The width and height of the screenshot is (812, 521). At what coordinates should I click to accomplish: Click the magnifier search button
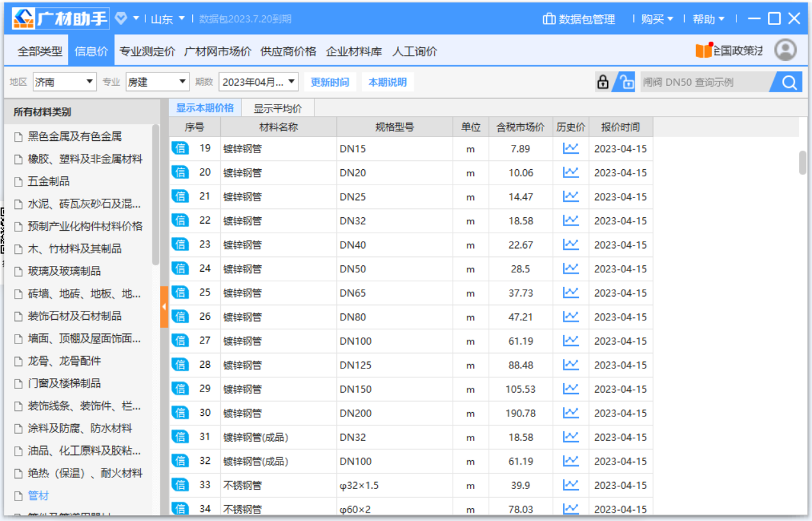(x=790, y=82)
